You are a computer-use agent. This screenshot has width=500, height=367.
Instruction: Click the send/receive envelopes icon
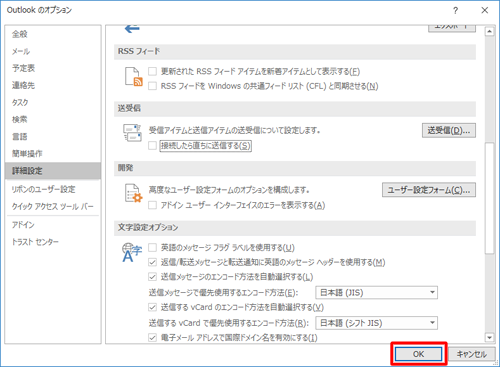(x=132, y=133)
